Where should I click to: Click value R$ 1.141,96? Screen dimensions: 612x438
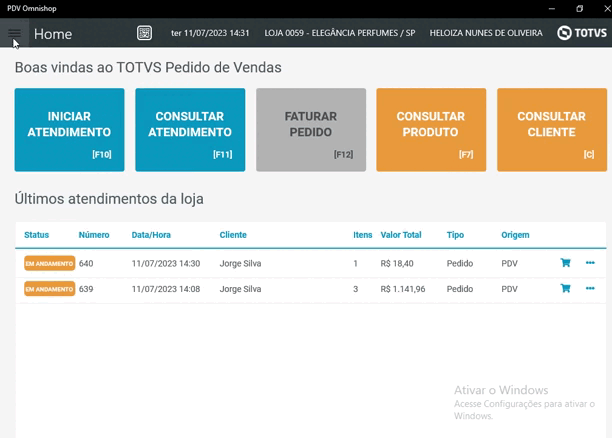click(403, 289)
